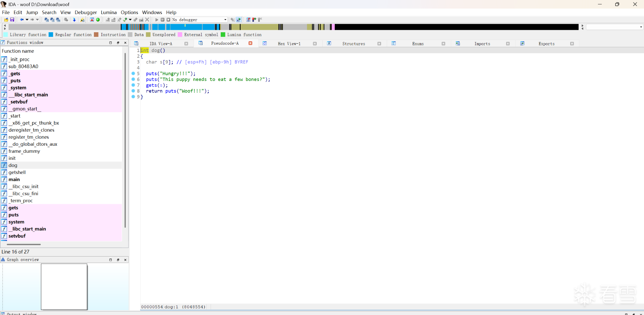Viewport: 644px width, 315px height.
Task: Click the pause process button
Action: [163, 20]
